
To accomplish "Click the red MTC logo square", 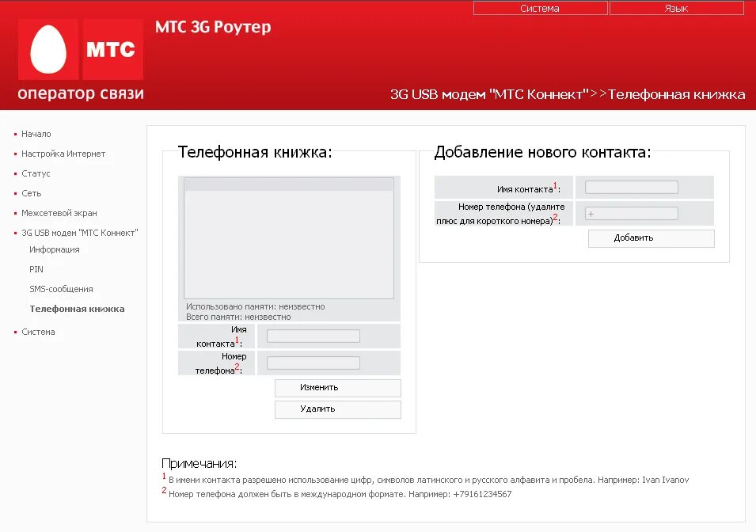I will point(113,49).
